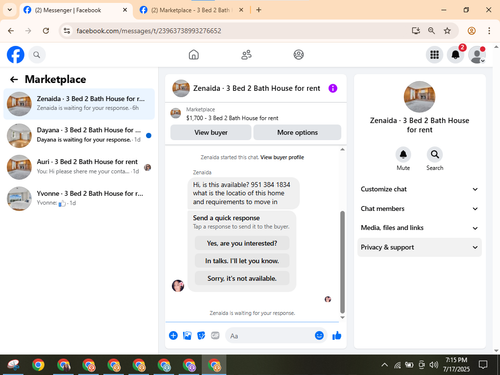Screen dimensions: 500x375
Task: Send quick reply 'Sorry, it's not available.'
Action: [242, 278]
